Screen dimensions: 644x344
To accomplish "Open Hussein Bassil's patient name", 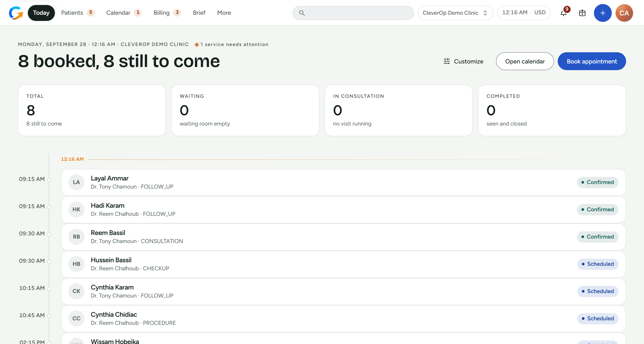I will (x=111, y=260).
